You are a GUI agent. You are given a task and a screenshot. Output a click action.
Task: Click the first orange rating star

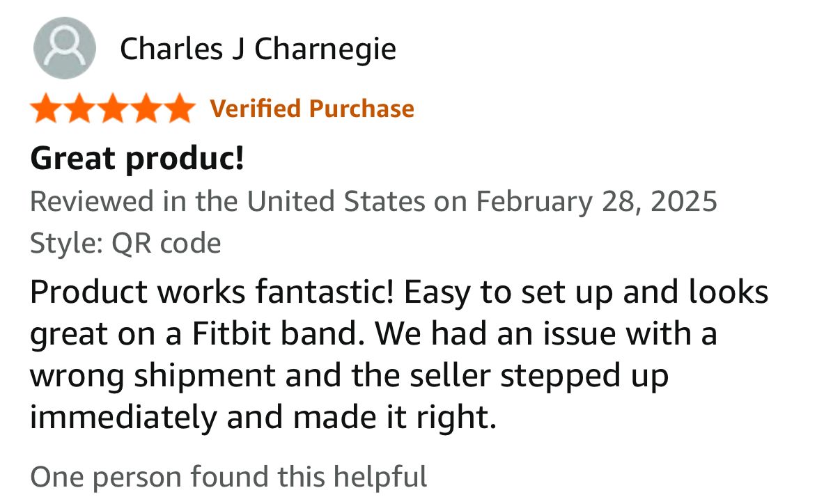(47, 109)
